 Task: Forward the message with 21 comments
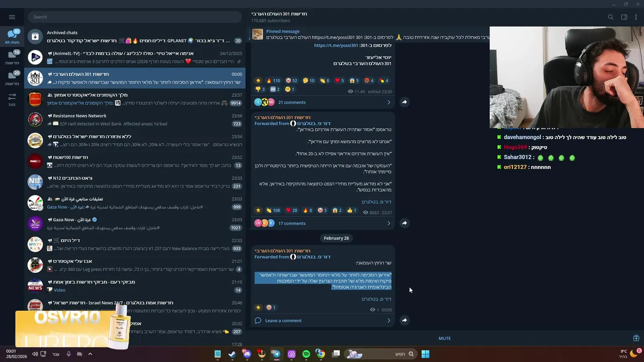pos(405,102)
